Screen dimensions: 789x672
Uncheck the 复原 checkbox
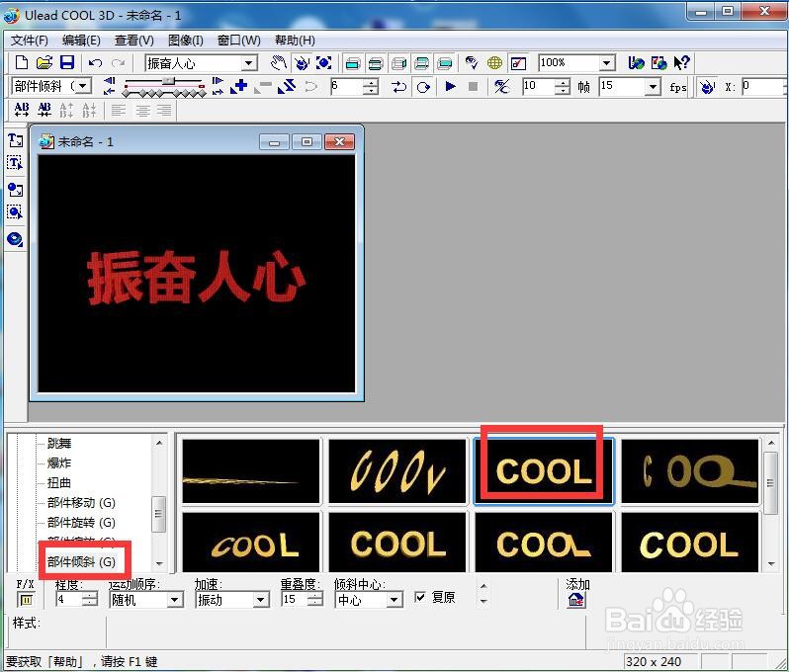pos(419,597)
